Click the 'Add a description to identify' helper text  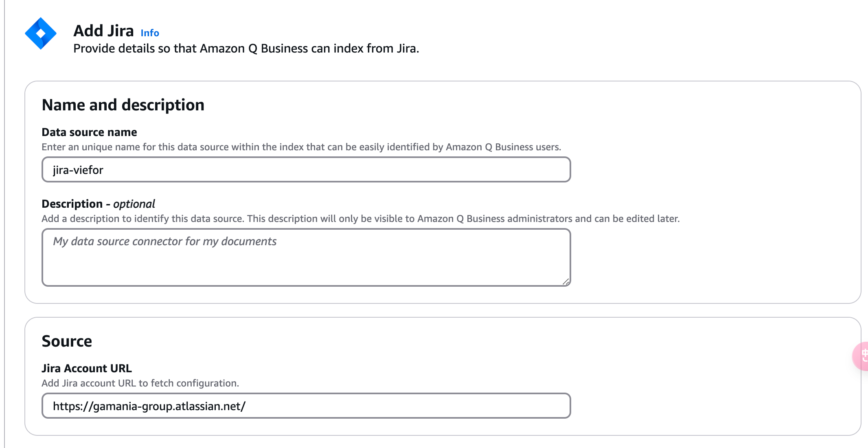point(361,219)
